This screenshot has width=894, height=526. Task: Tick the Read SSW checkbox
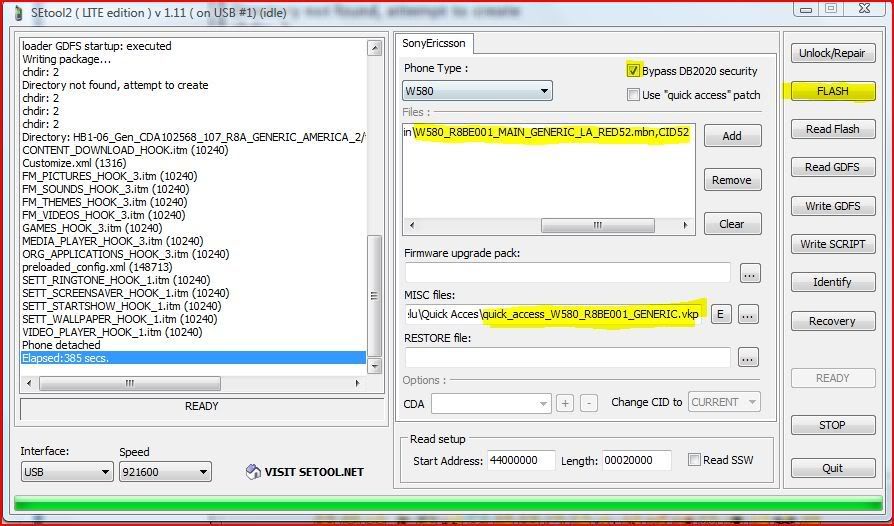click(694, 460)
